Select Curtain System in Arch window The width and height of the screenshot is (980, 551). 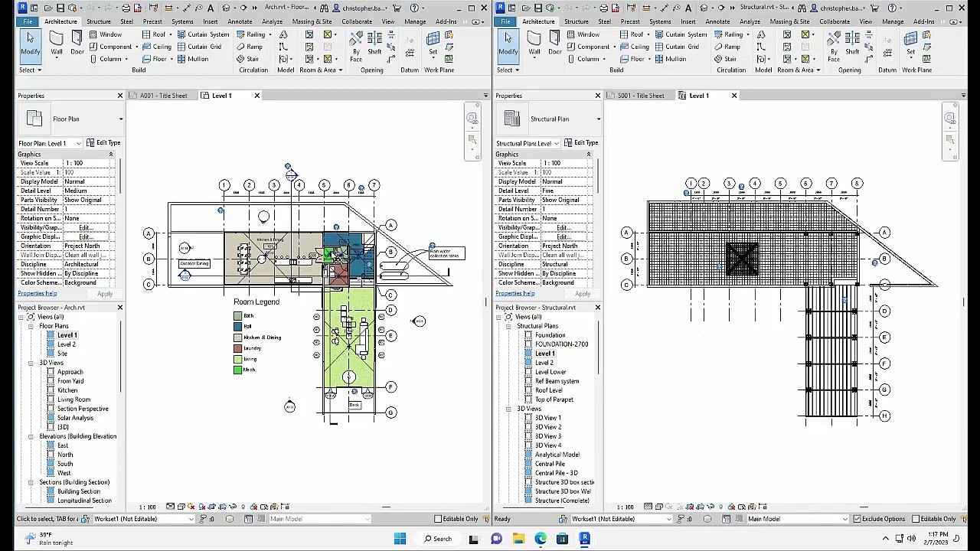click(203, 34)
